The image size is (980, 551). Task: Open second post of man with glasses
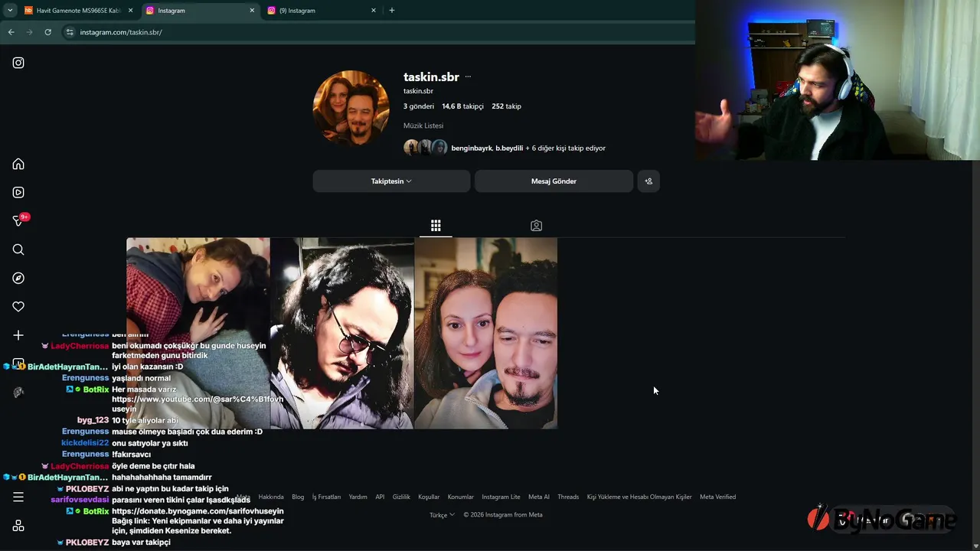click(341, 333)
